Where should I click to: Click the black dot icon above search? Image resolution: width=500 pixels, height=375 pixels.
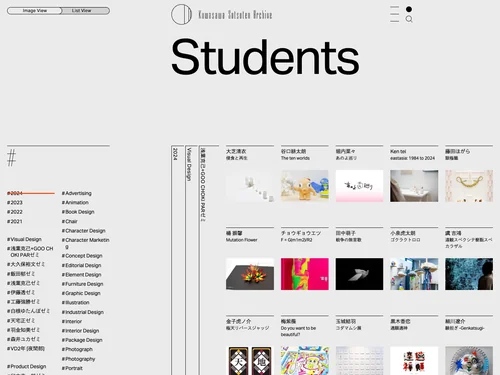coord(409,9)
